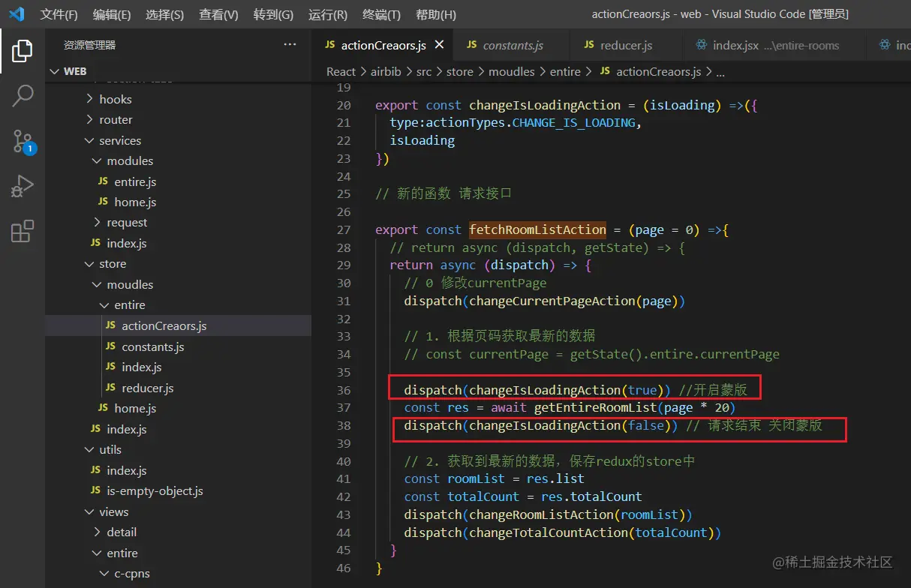Open 查看(V) menu
The height and width of the screenshot is (588, 911).
pyautogui.click(x=219, y=14)
